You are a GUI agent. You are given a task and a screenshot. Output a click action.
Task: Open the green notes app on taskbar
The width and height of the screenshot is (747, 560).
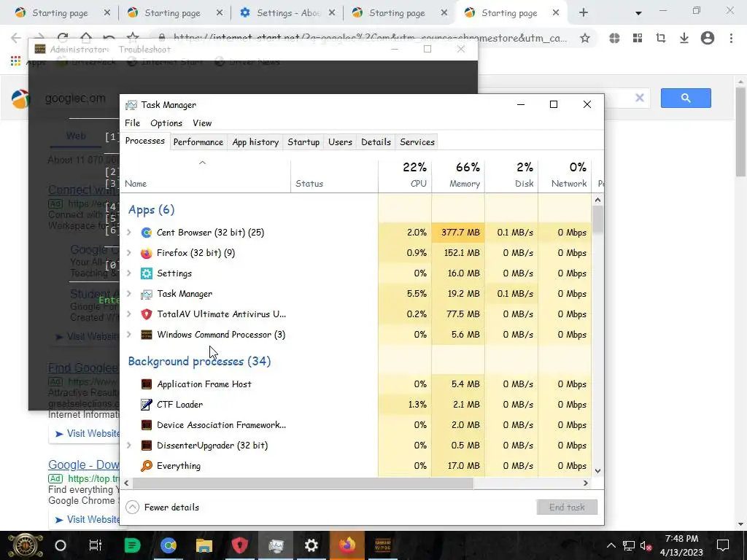point(132,545)
